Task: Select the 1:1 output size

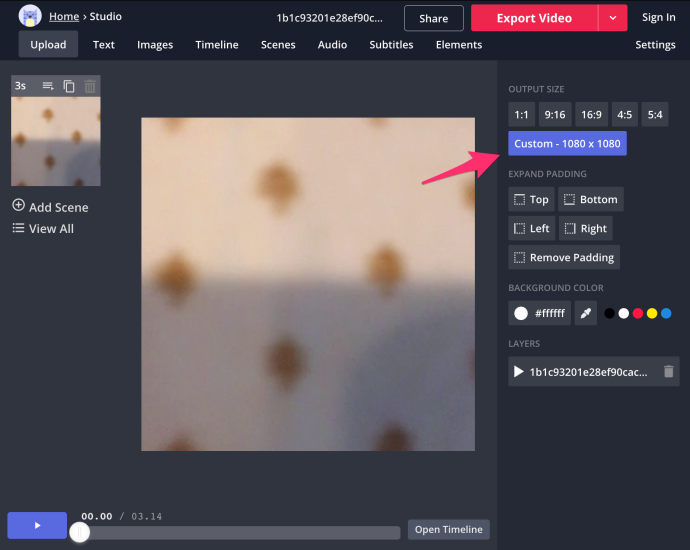Action: [521, 114]
